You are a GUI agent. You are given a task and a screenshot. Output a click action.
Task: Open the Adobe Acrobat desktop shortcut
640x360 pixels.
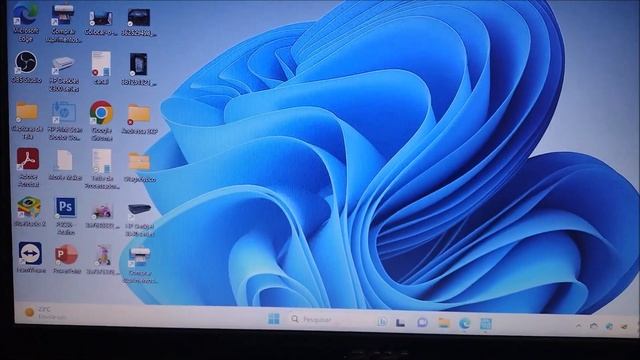28,167
